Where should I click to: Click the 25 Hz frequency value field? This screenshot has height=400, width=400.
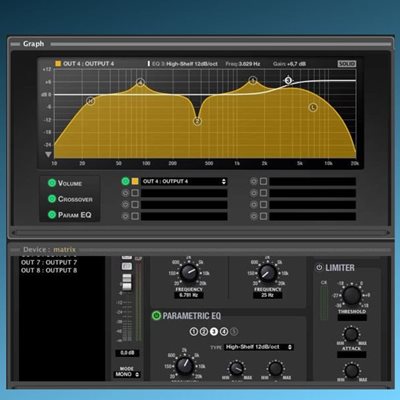[267, 295]
